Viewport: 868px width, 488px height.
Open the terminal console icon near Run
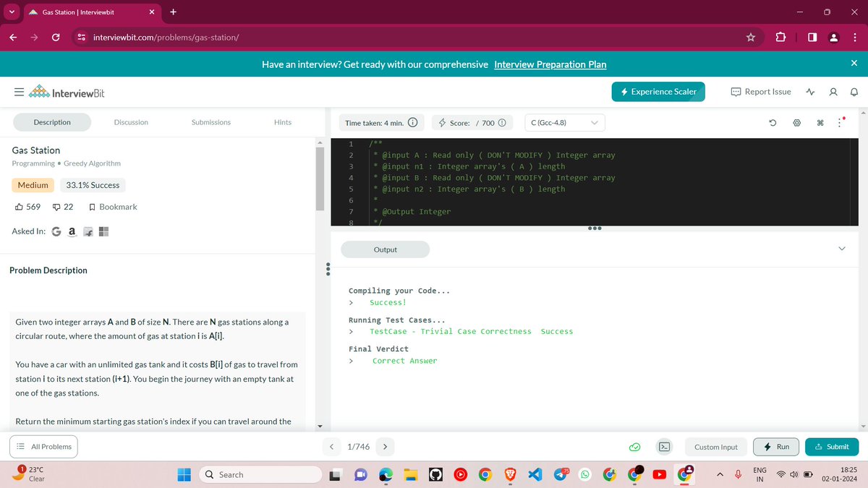(663, 447)
